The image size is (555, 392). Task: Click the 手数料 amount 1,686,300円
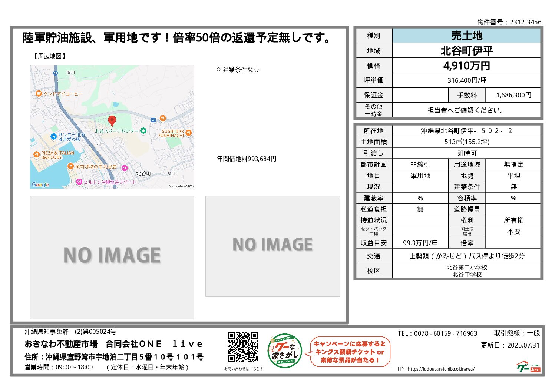pyautogui.click(x=514, y=95)
